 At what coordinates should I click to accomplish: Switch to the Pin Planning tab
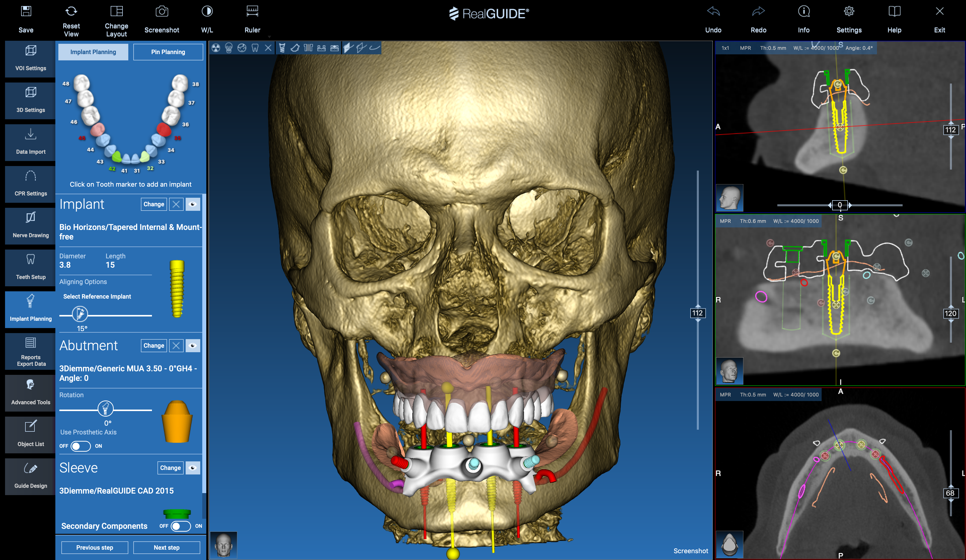click(x=168, y=52)
